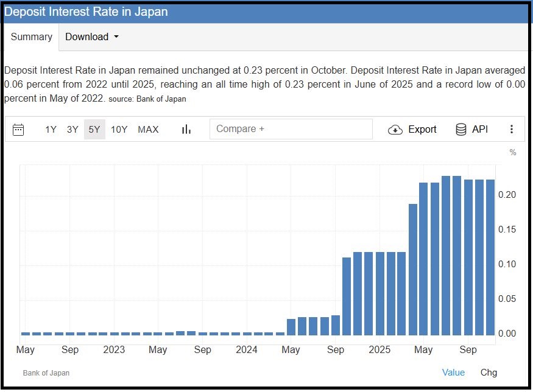Click the Bank of Japan chart footer label
Viewport: 533px width, 392px height.
[46, 373]
